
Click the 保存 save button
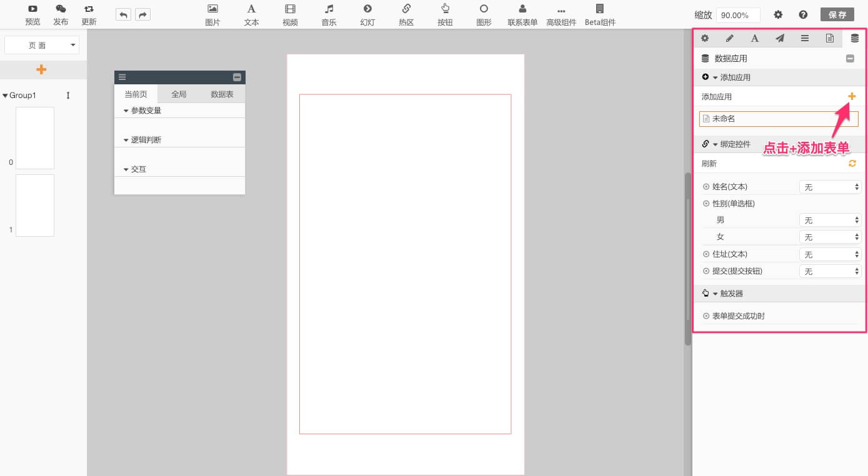point(837,14)
